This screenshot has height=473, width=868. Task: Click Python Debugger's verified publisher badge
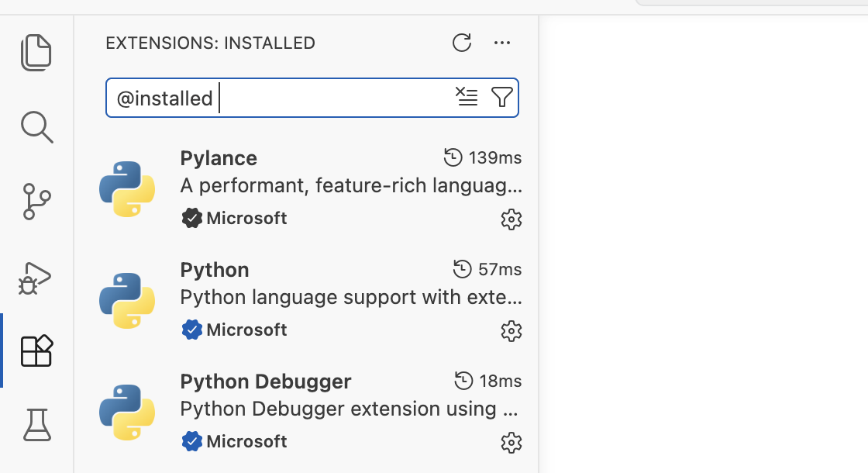[x=191, y=441]
